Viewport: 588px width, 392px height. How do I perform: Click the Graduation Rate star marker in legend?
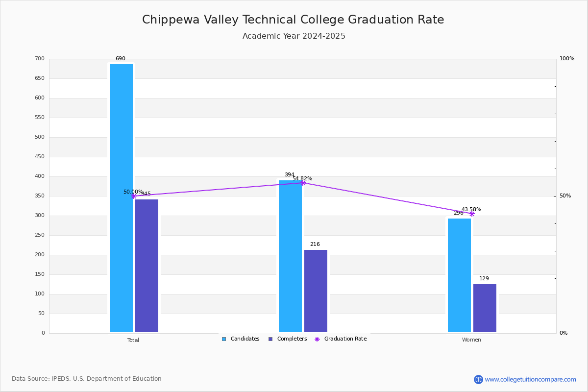(x=317, y=339)
